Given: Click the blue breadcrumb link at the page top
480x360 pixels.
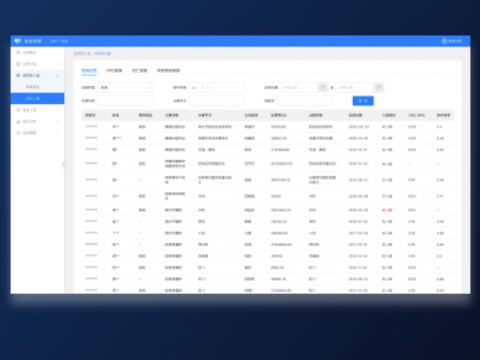Looking at the screenshot, I should [x=103, y=53].
